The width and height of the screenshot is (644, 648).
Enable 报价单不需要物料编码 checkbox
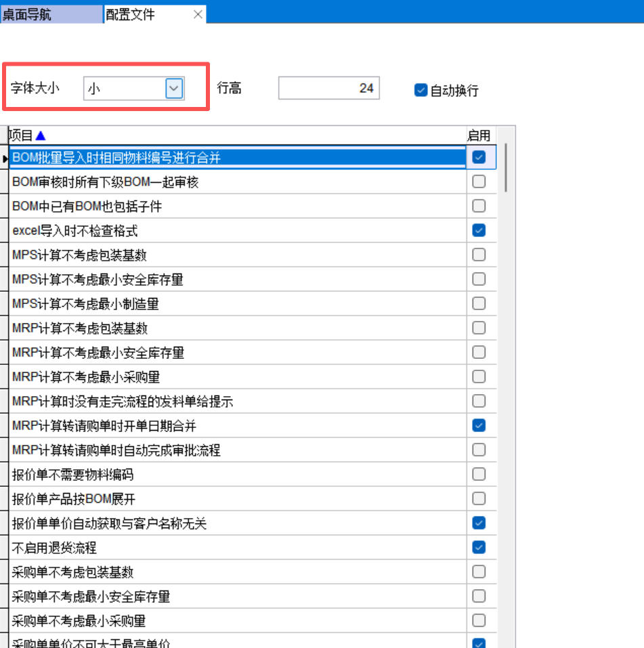pos(479,474)
